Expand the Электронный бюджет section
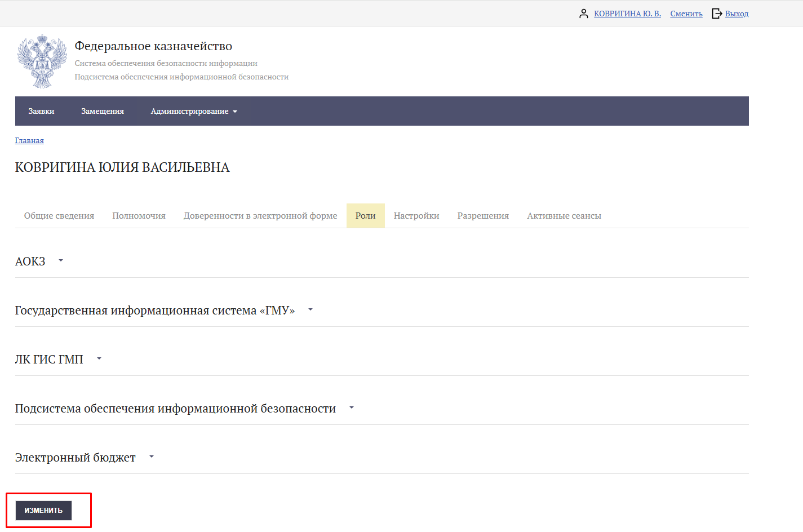 click(151, 457)
